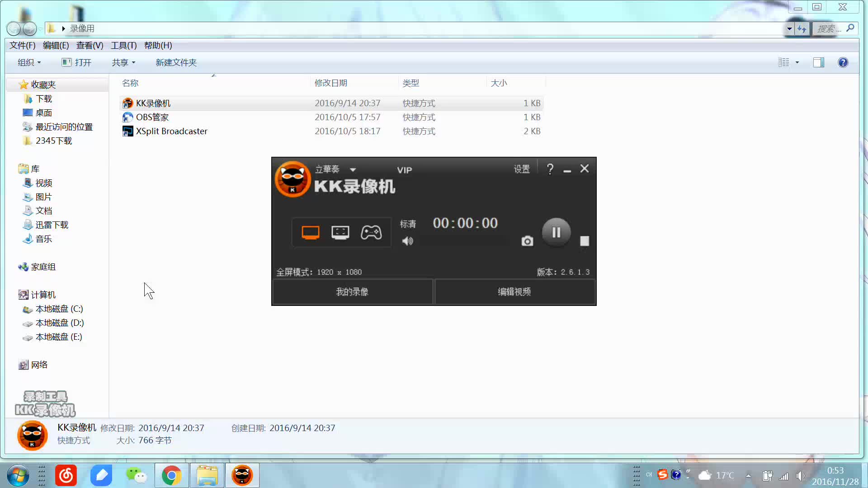This screenshot has width=868, height=488.
Task: Pause recording with the round button
Action: click(556, 232)
